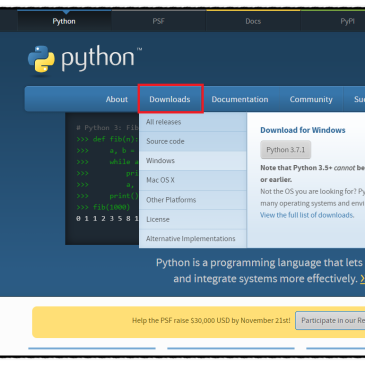Open the Downloads menu

point(170,99)
